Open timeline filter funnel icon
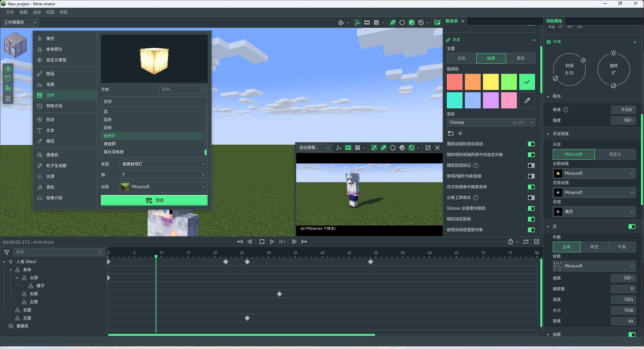 click(7, 252)
